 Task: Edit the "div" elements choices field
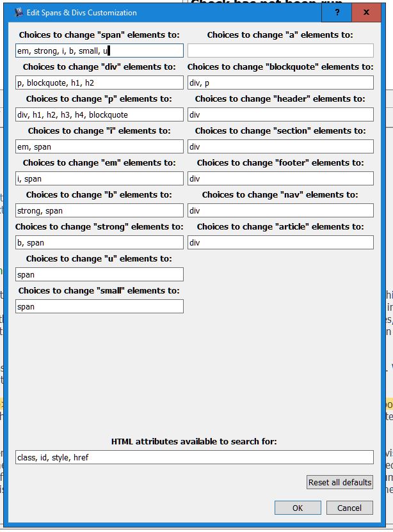(x=99, y=82)
